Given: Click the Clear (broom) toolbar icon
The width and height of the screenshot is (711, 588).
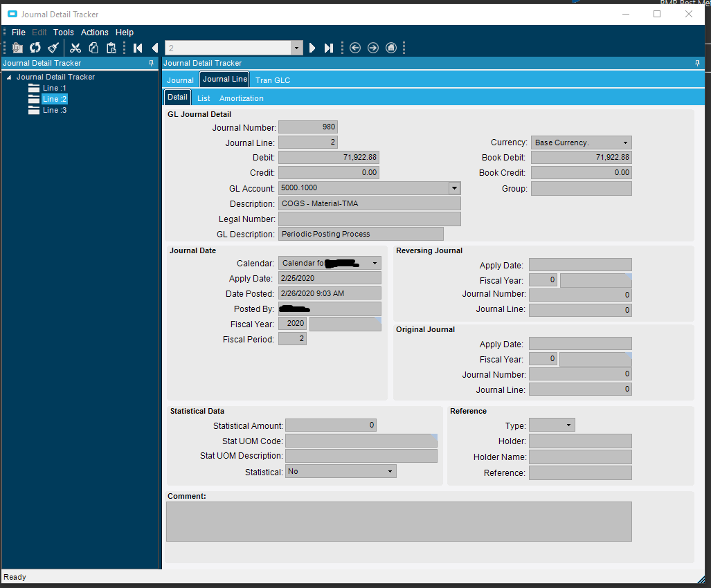Looking at the screenshot, I should [53, 48].
